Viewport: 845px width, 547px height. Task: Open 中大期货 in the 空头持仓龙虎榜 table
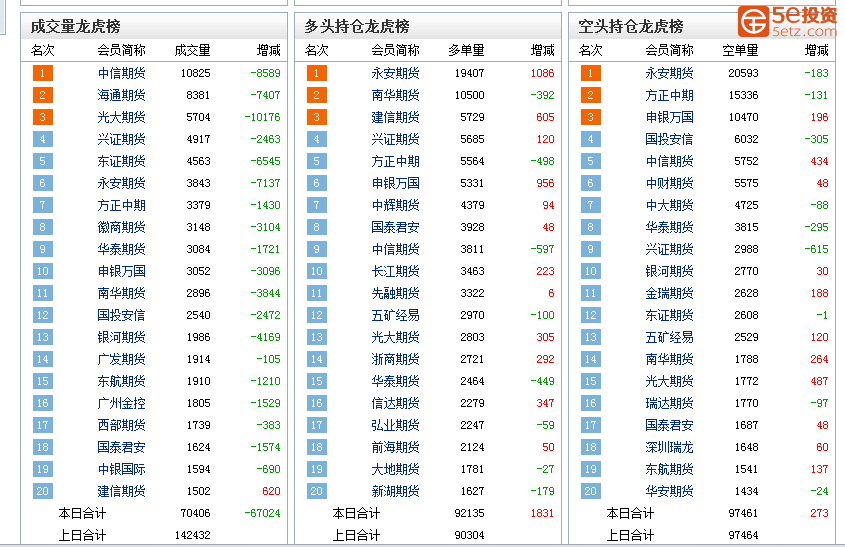tap(669, 205)
